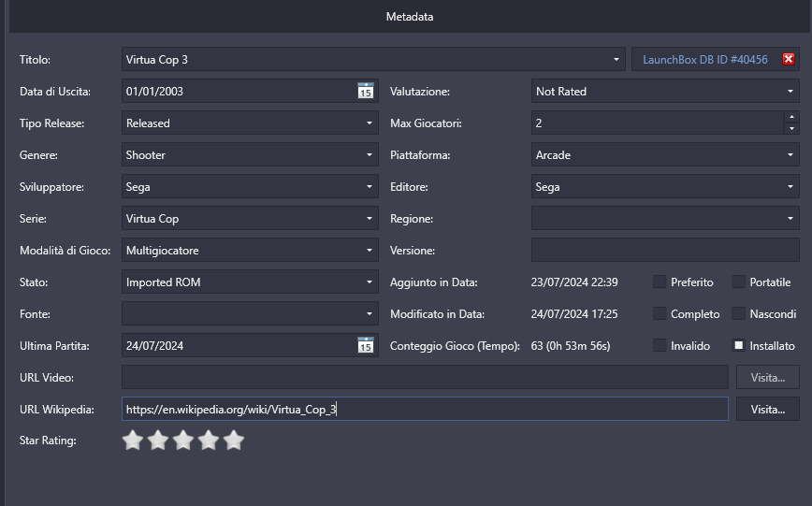Remove LaunchBox DB ID with red X
Viewport: 812px width, 506px height.
pos(789,59)
